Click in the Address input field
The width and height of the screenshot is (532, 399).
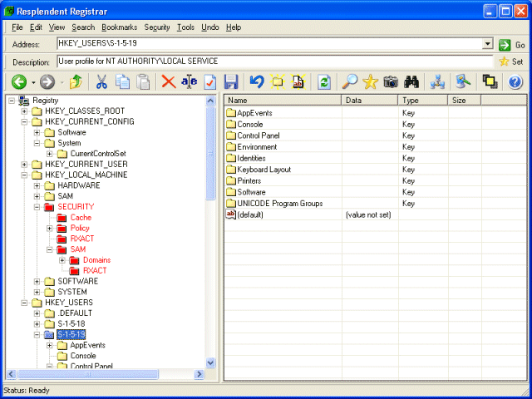point(270,43)
